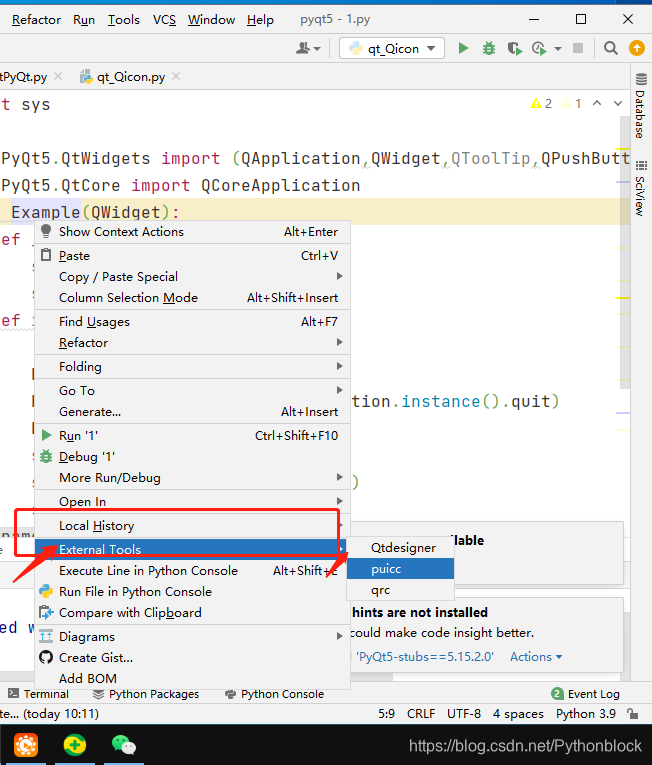Open Search Everywhere magnifier icon

(x=611, y=48)
